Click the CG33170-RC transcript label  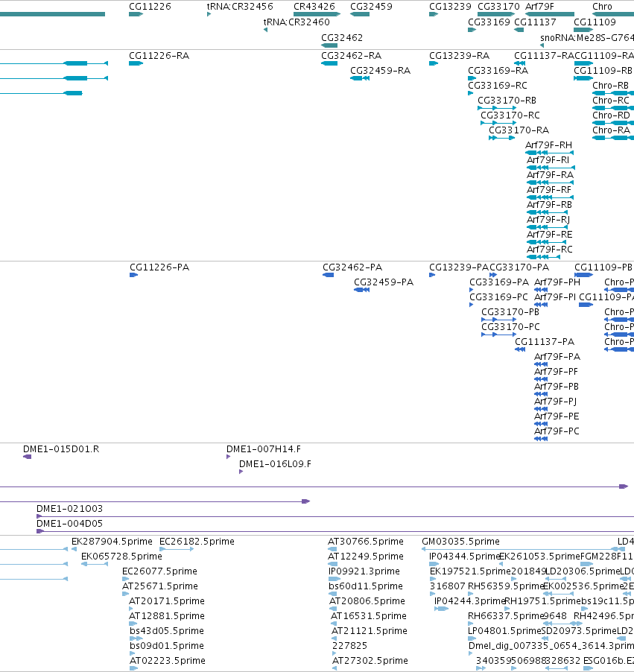click(x=510, y=115)
